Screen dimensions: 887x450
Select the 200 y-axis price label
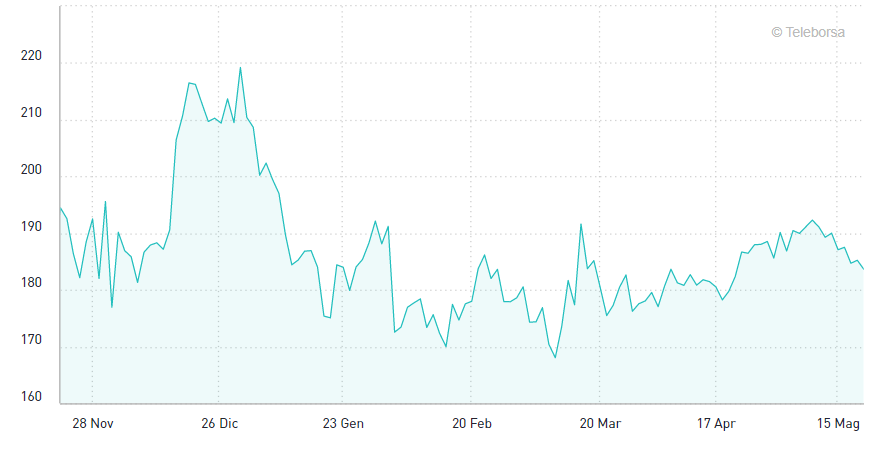coord(31,171)
